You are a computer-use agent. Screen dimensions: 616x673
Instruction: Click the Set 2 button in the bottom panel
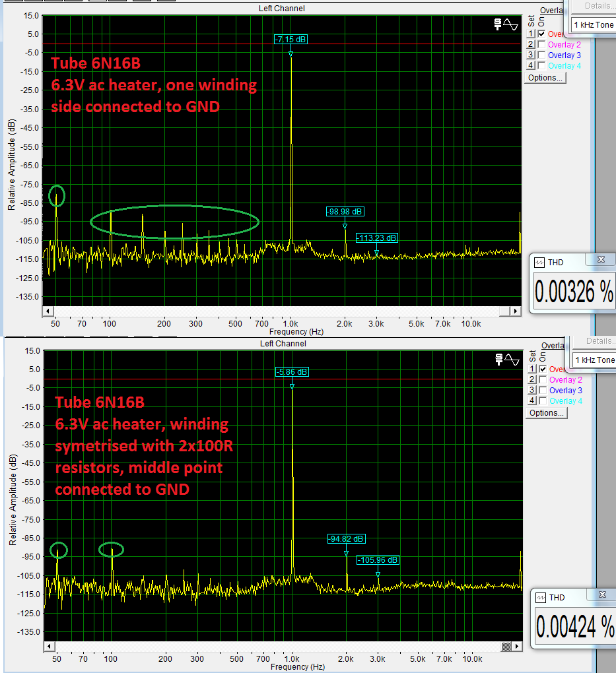tap(532, 379)
